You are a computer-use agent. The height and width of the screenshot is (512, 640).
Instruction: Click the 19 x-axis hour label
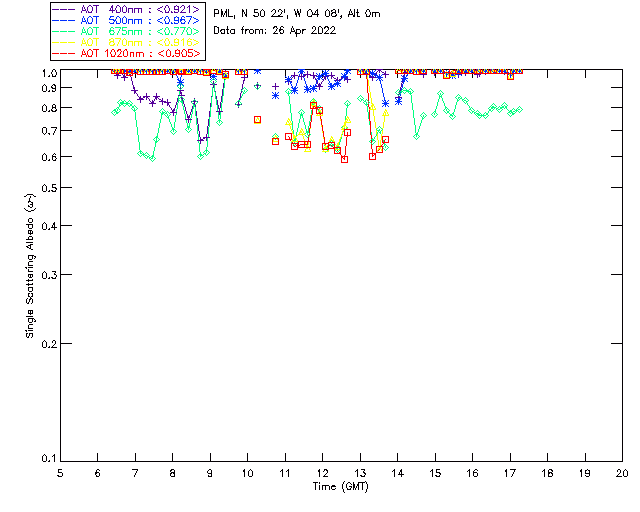[x=585, y=473]
